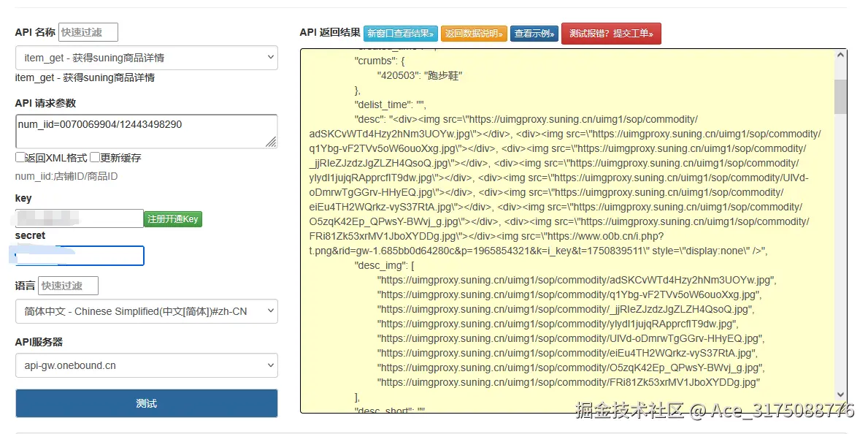The image size is (868, 434).
Task: Click the desc_img URL UlVd-oDmrwTgGGrv-HHyEQ.jpg
Action: 571,338
